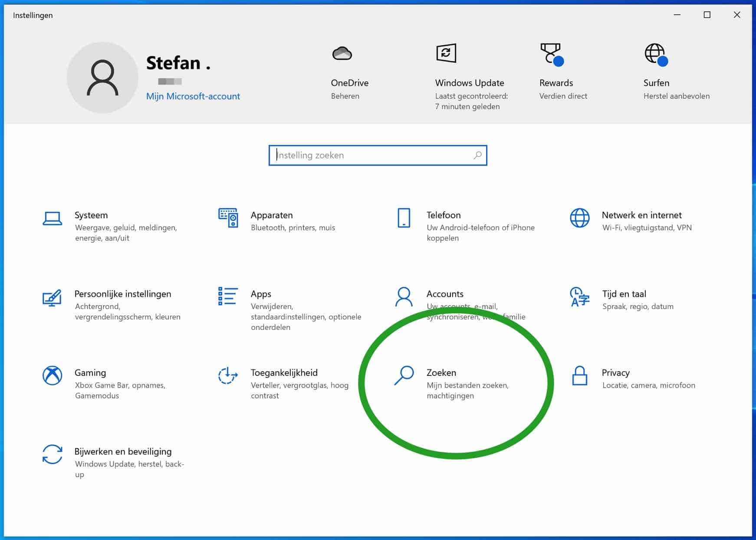Select the Netwerk en internet title

click(641, 215)
